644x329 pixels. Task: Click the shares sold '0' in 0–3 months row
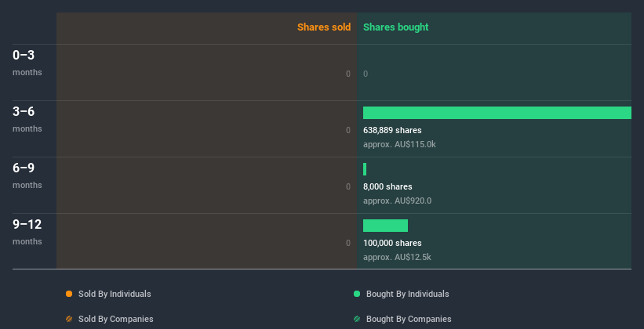coord(348,74)
